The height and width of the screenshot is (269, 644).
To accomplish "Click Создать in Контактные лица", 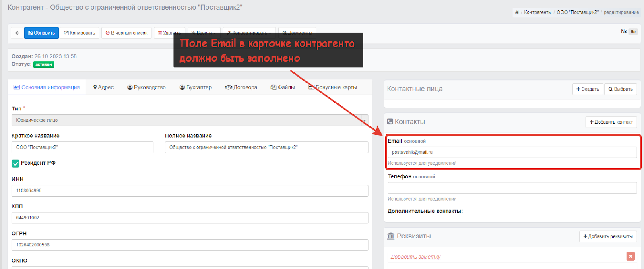I will [588, 89].
